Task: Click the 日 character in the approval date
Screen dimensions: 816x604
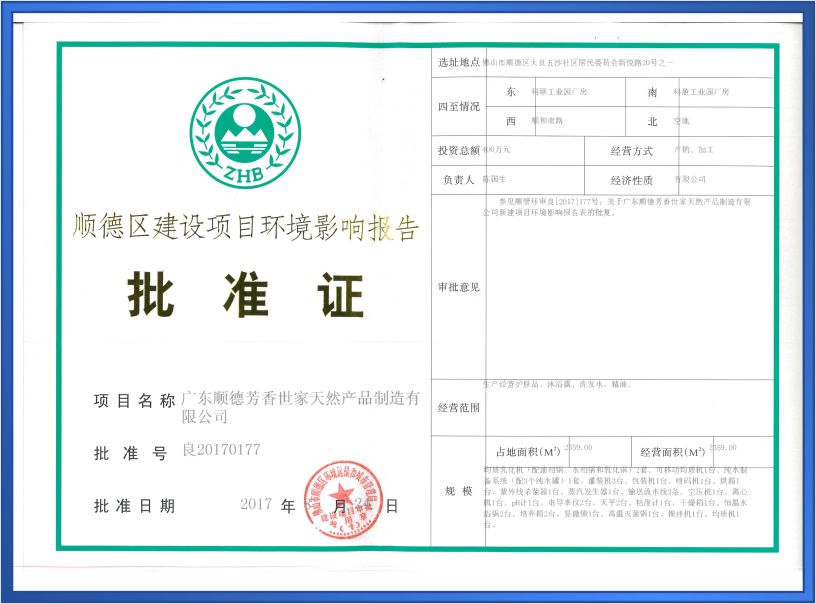Action: pyautogui.click(x=392, y=506)
